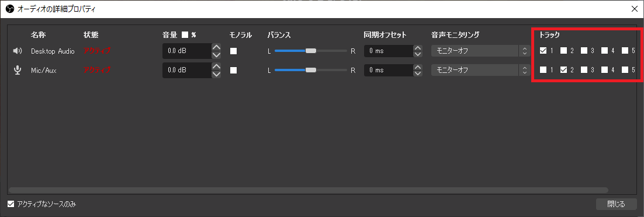
Task: Click the 名称 column header
Action: pyautogui.click(x=38, y=35)
